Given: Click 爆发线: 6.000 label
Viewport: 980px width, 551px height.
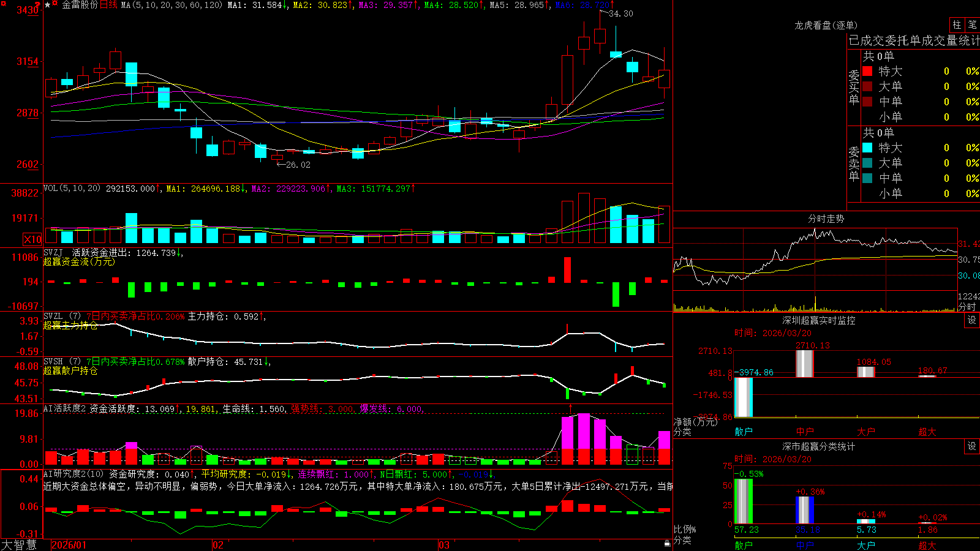Looking at the screenshot, I should pyautogui.click(x=391, y=409).
